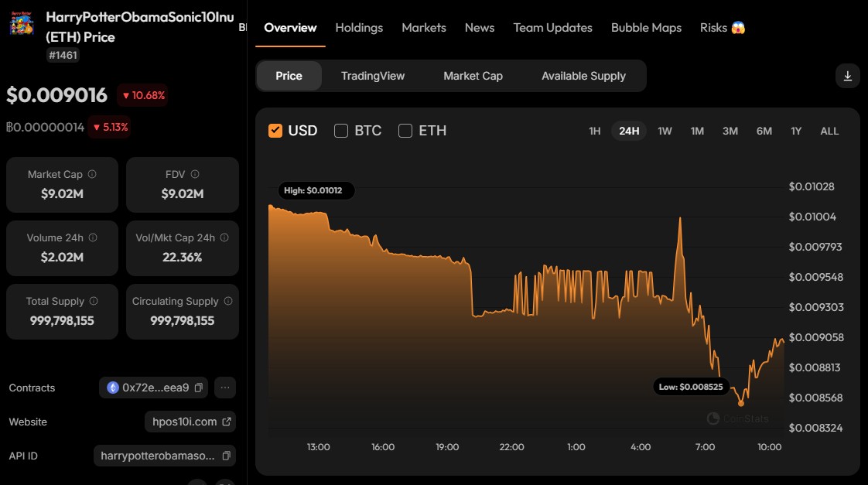Screen dimensions: 868x485
Task: Open the Markets tab
Action: (x=423, y=28)
